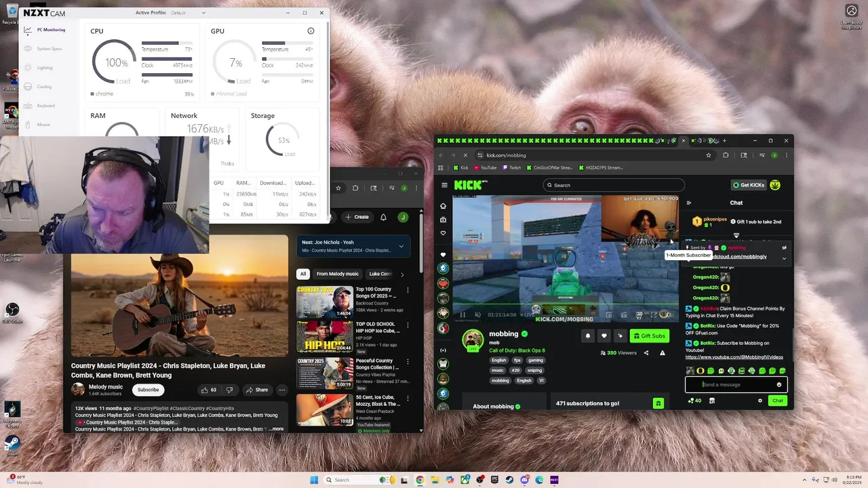Select From Melody music filter chip
868x488 pixels.
pos(338,274)
